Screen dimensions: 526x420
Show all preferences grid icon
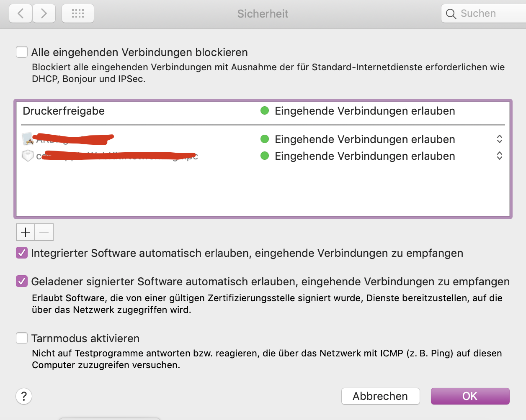78,14
